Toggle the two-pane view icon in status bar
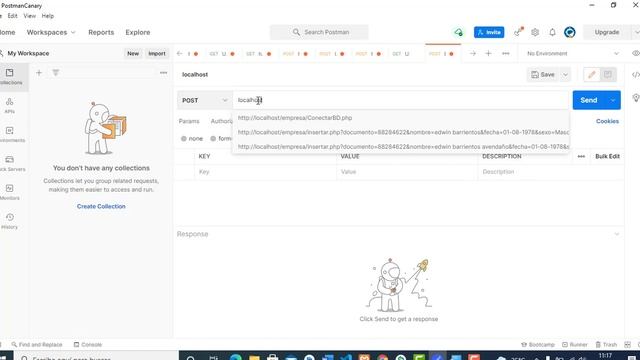The image size is (640, 360). coord(627,345)
